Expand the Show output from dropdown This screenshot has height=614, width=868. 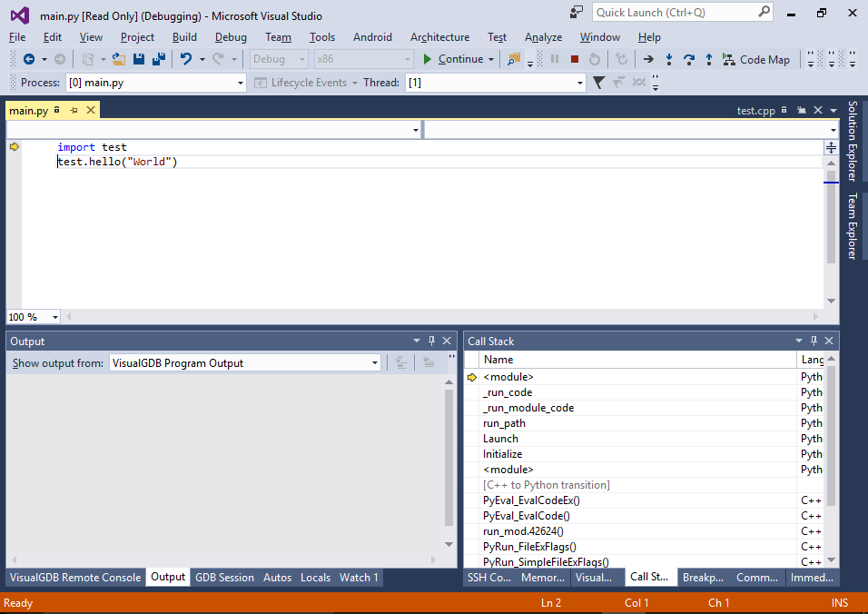[x=374, y=363]
